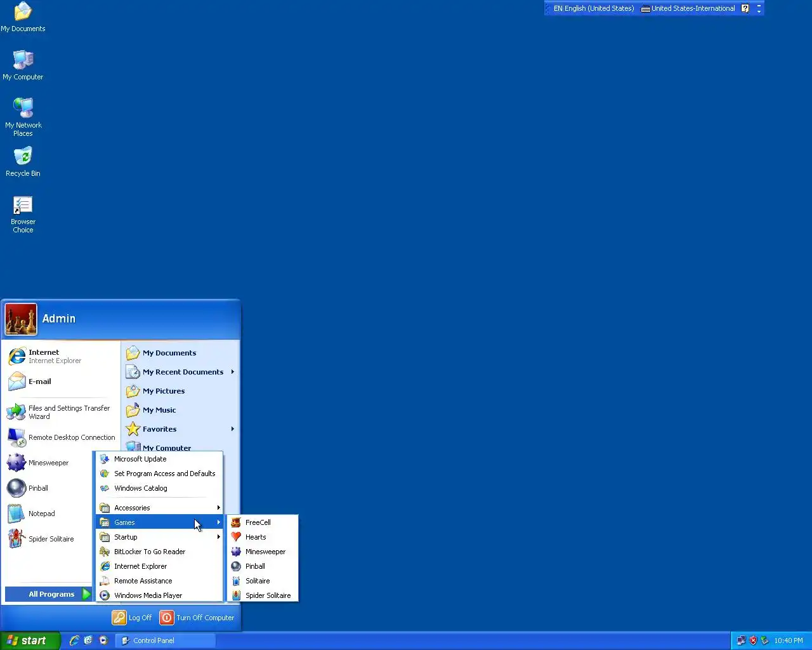The image size is (812, 650).
Task: Launch Hearts from the Games submenu
Action: (x=263, y=537)
